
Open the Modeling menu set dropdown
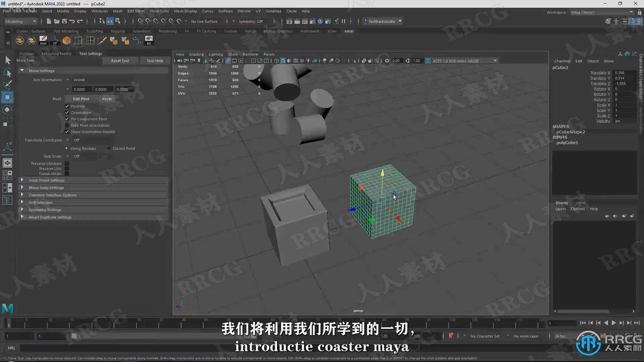point(20,21)
